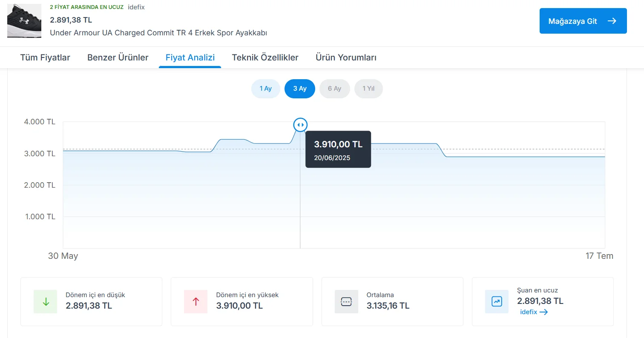Click the average price icon
This screenshot has height=338, width=644.
point(346,301)
